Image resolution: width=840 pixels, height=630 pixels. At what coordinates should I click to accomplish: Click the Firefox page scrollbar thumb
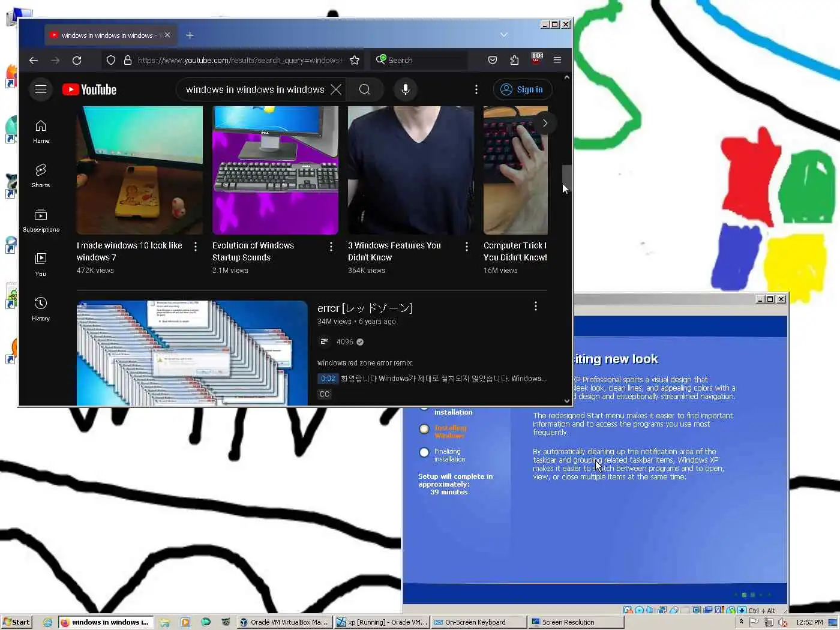pyautogui.click(x=566, y=179)
